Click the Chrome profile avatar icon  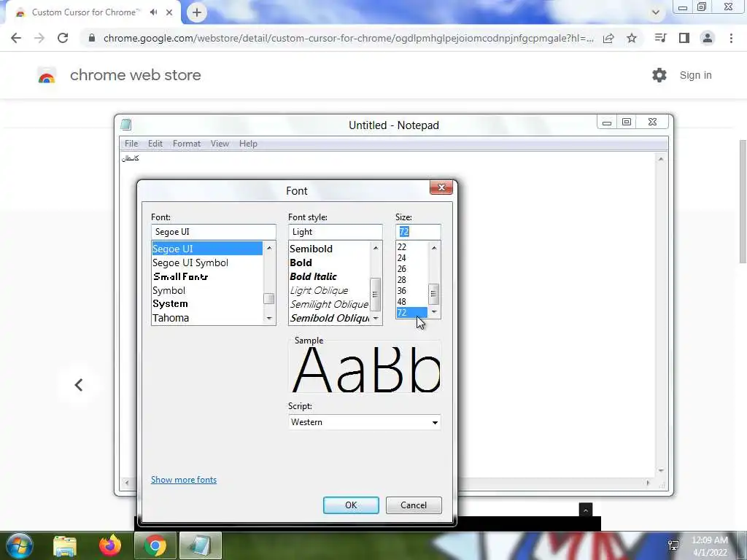pos(708,38)
